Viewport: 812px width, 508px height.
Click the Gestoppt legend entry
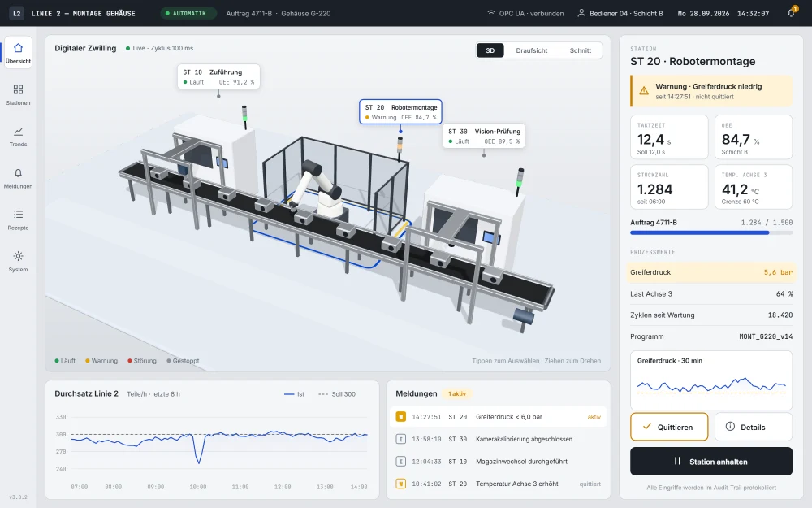(183, 361)
